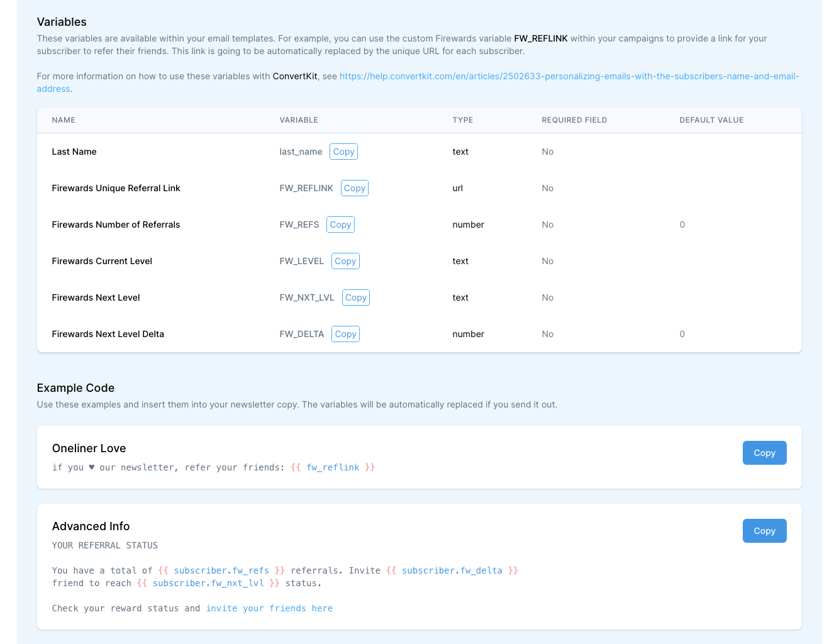
Task: Click the 'FW_REFS' variable text
Action: [299, 225]
